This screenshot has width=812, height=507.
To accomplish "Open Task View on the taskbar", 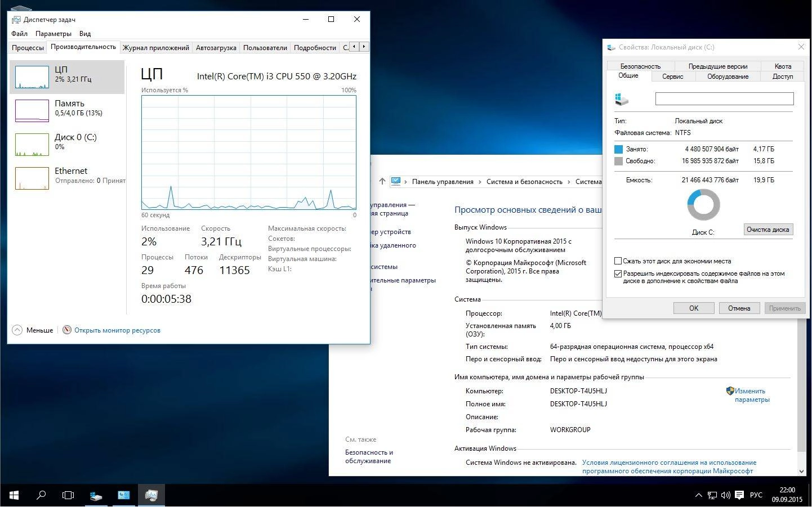I will 68,495.
